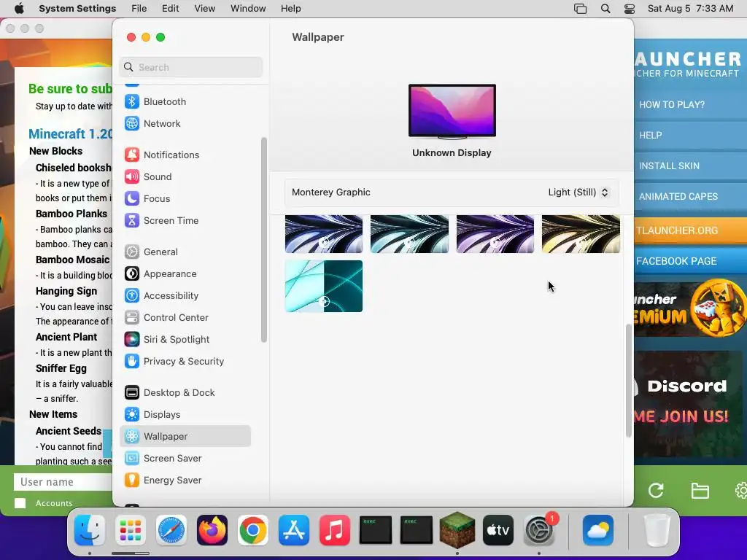Click the sidebar vertical scrollbar
The image size is (747, 560).
(x=264, y=240)
